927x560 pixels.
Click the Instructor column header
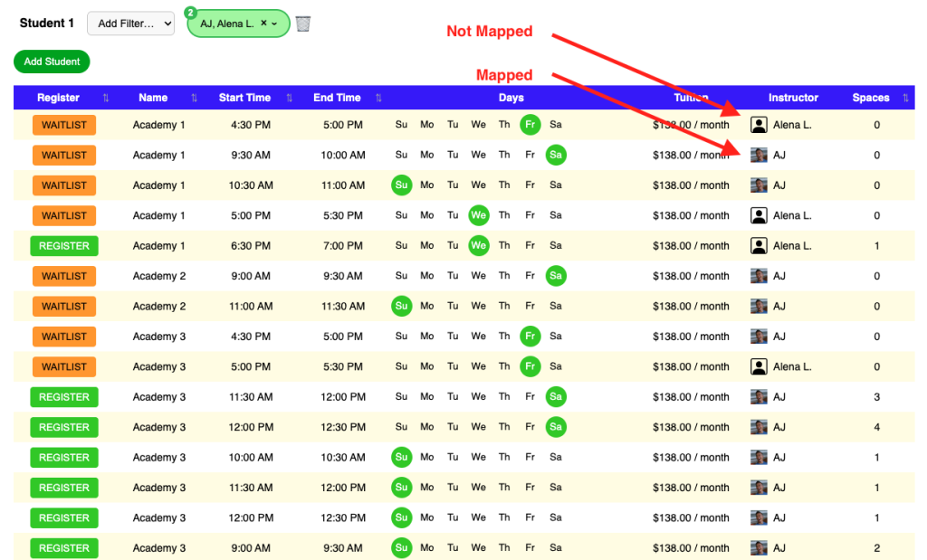coord(793,98)
